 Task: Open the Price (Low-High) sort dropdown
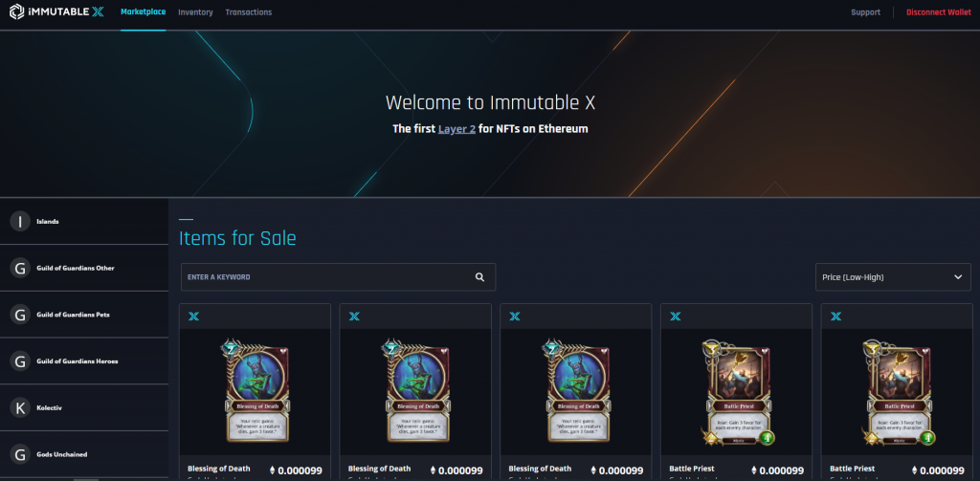[x=880, y=277]
